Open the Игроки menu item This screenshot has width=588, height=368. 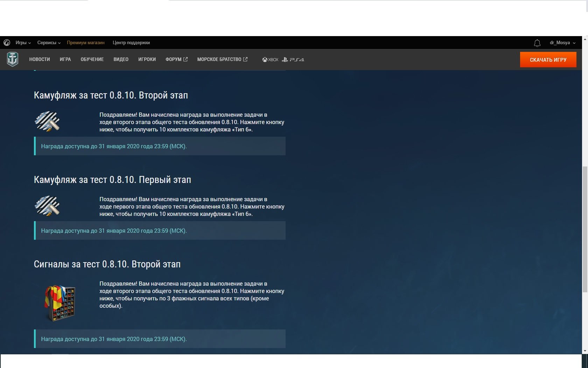pyautogui.click(x=147, y=60)
